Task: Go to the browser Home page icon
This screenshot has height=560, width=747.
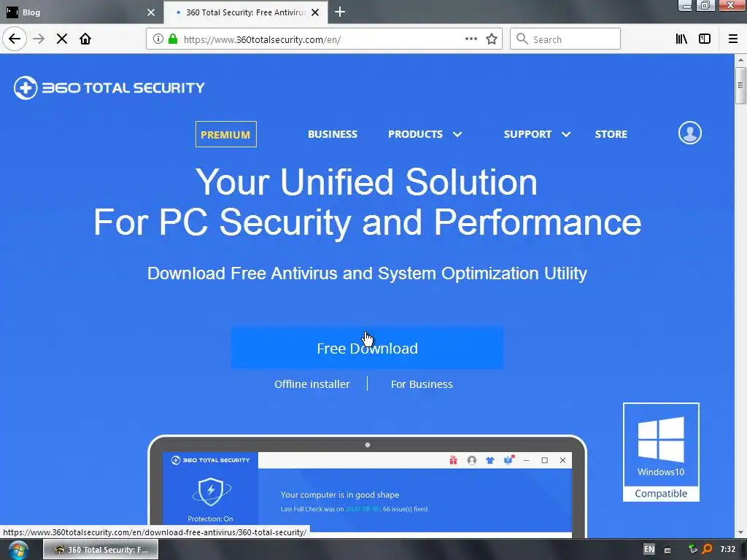Action: pos(85,39)
